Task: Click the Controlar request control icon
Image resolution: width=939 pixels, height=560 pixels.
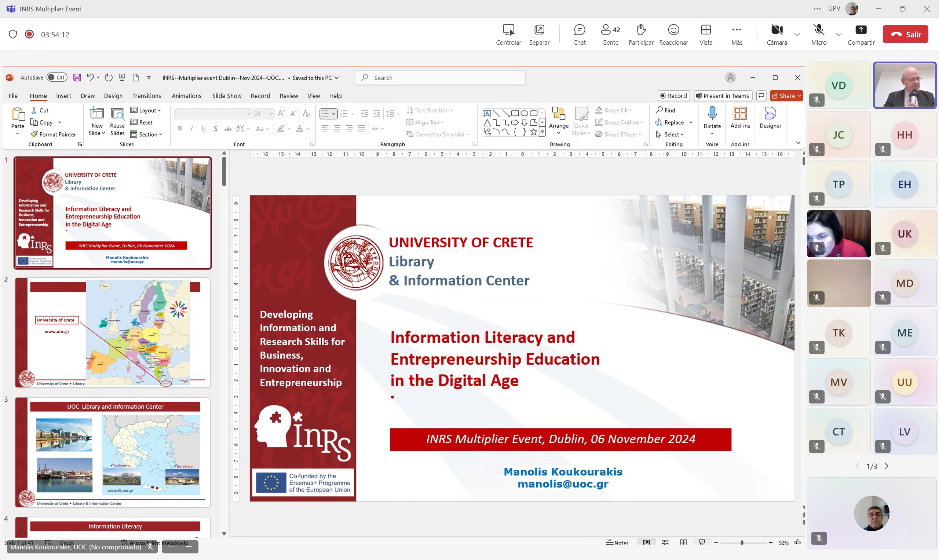Action: coord(508,30)
